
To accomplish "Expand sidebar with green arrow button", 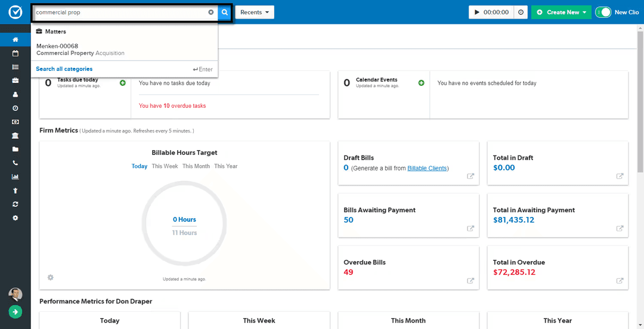I will point(15,312).
